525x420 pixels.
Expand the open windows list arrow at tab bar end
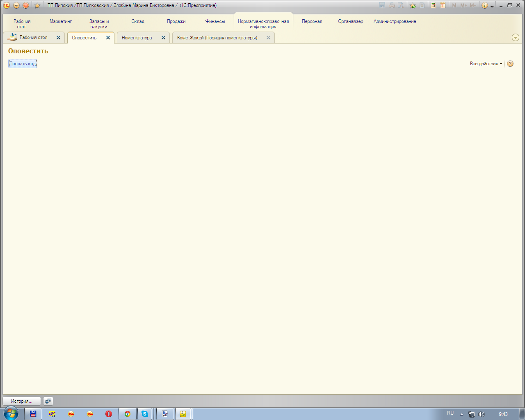(x=516, y=37)
